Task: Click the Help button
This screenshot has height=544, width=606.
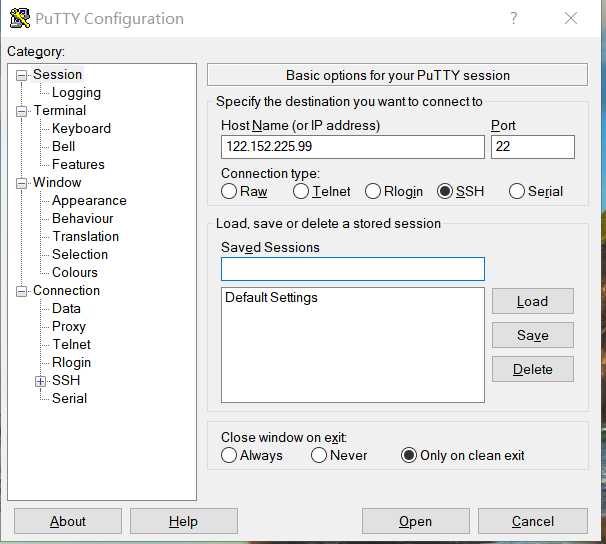Action: (184, 521)
